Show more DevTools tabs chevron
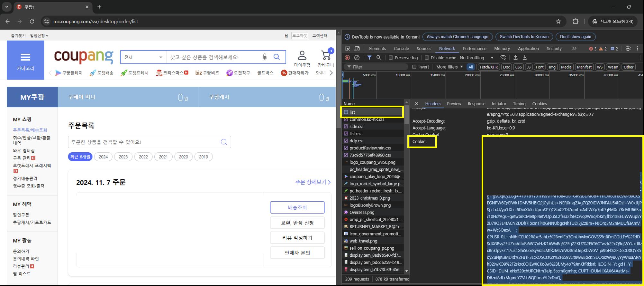The height and width of the screenshot is (286, 644). click(x=574, y=49)
